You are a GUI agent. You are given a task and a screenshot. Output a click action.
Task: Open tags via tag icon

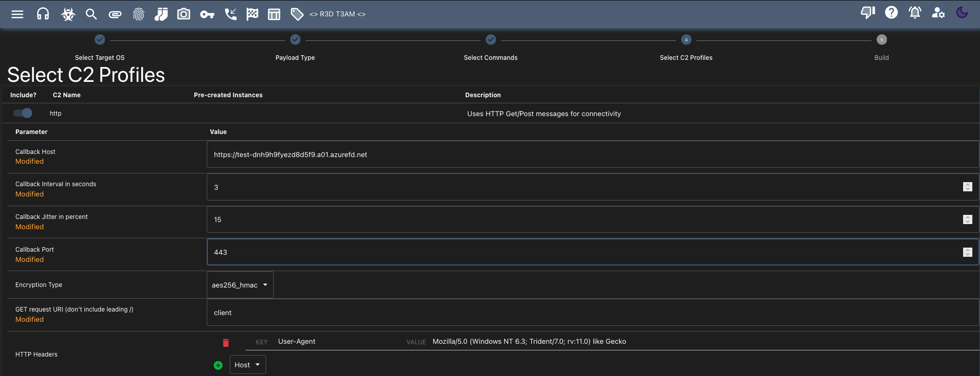coord(297,14)
